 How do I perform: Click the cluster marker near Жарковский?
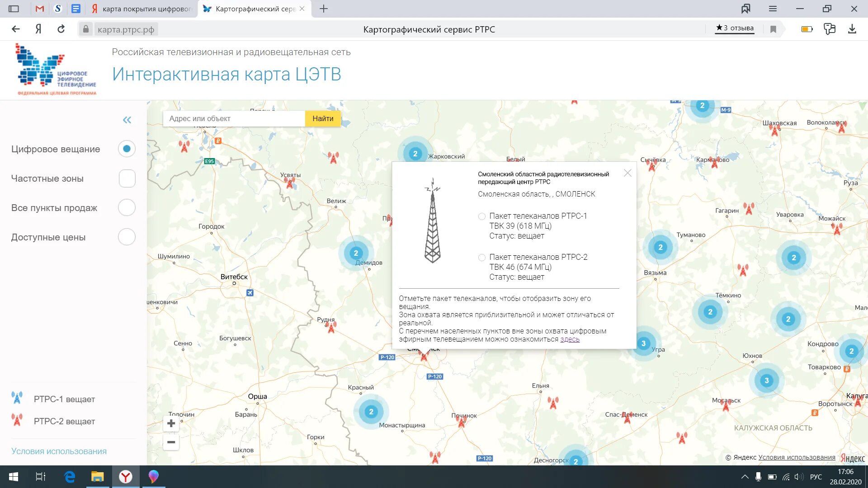coord(415,154)
